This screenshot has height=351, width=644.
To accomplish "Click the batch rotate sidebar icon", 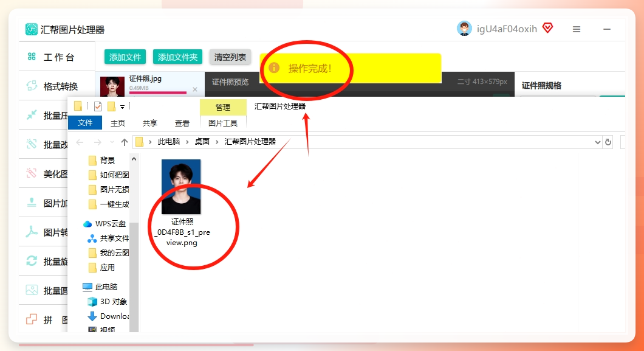I will (x=32, y=261).
